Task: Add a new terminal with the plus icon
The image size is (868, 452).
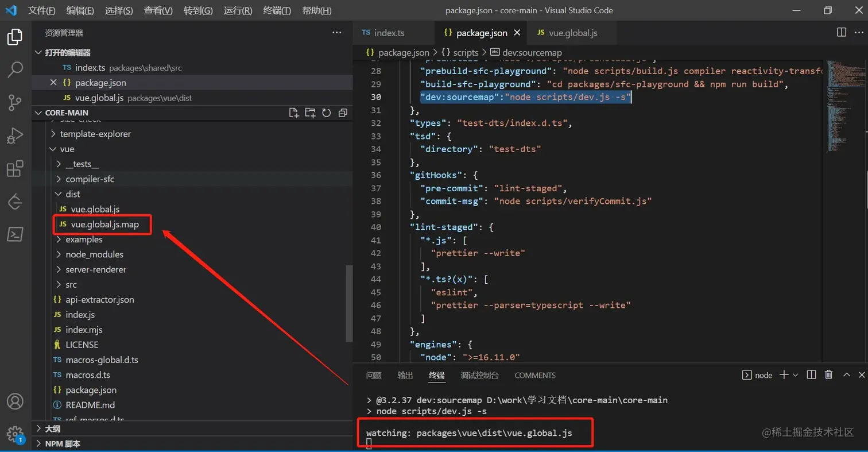Action: point(784,375)
